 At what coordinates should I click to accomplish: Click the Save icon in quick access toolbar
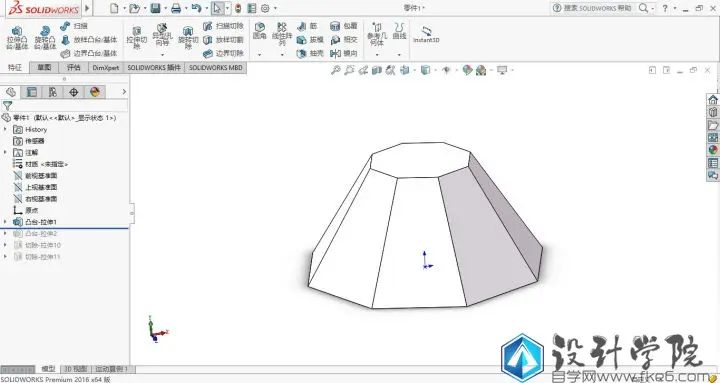coord(156,8)
